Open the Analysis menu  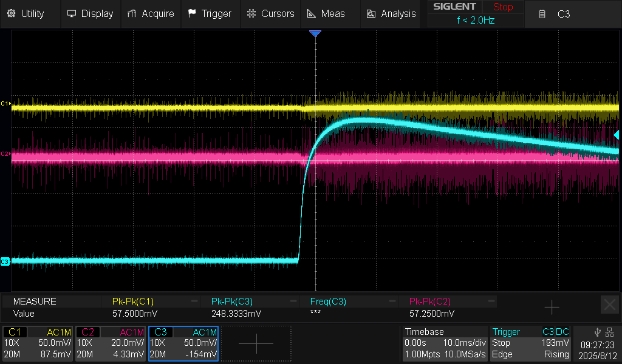391,13
